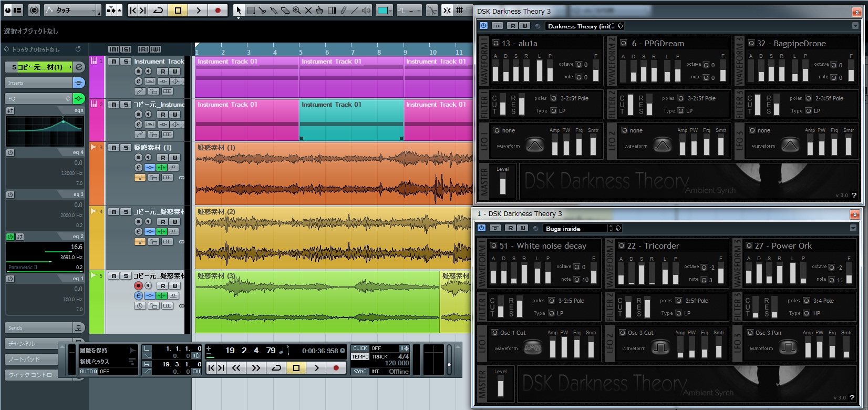Click the toolbar Stop button

(x=178, y=10)
